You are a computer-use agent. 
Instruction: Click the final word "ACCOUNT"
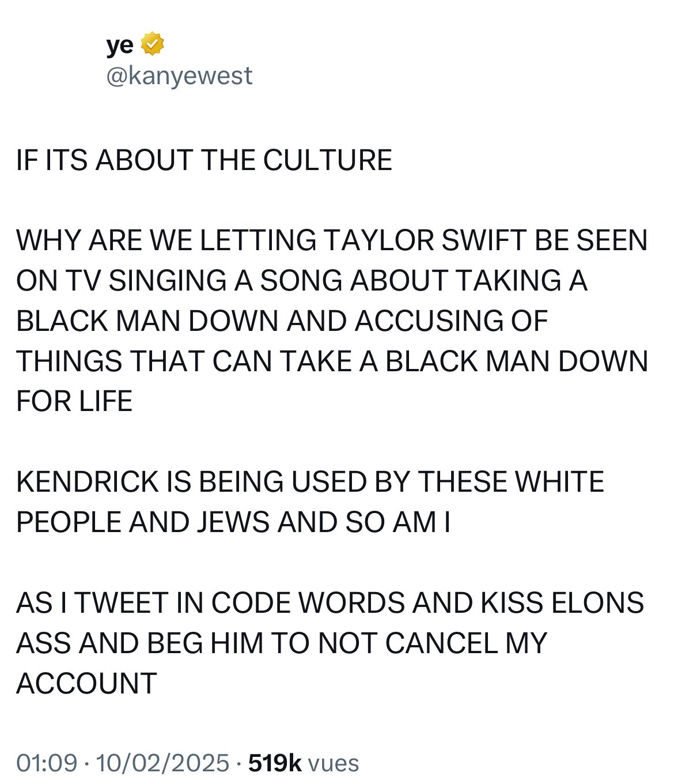pos(86,684)
